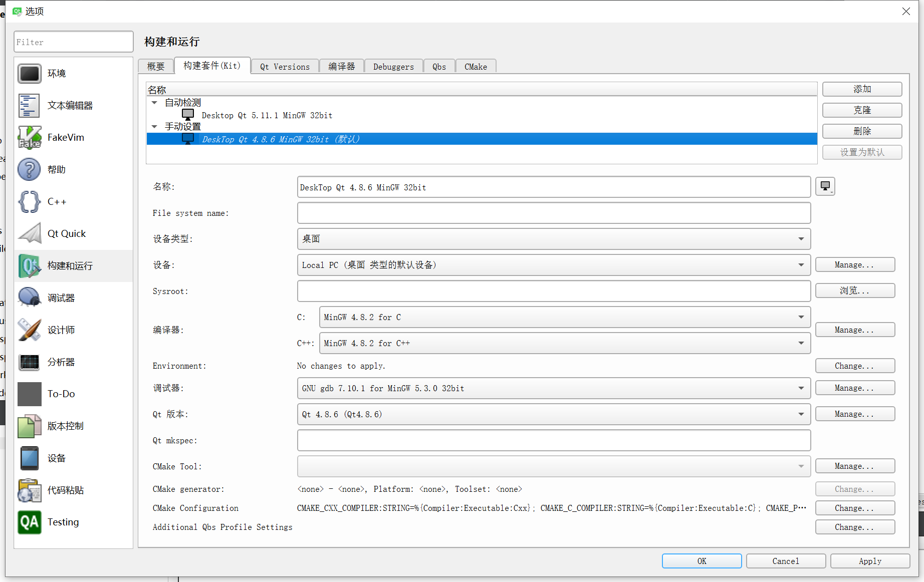Click the 添加 button
Image resolution: width=924 pixels, height=582 pixels.
click(x=862, y=89)
